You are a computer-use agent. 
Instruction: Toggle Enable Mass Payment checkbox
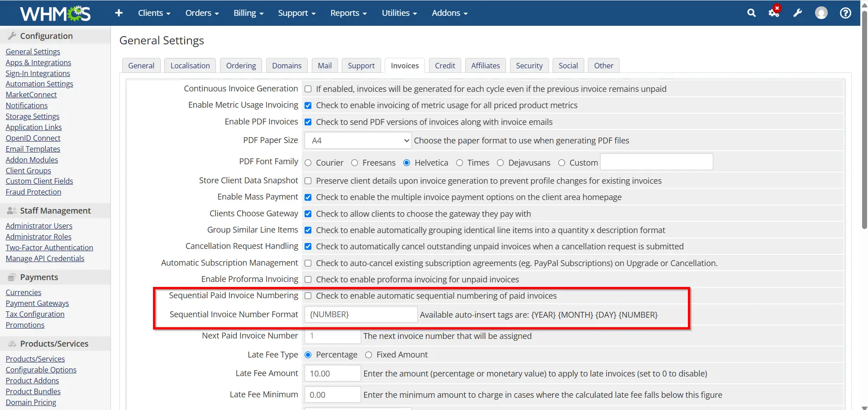pos(308,197)
